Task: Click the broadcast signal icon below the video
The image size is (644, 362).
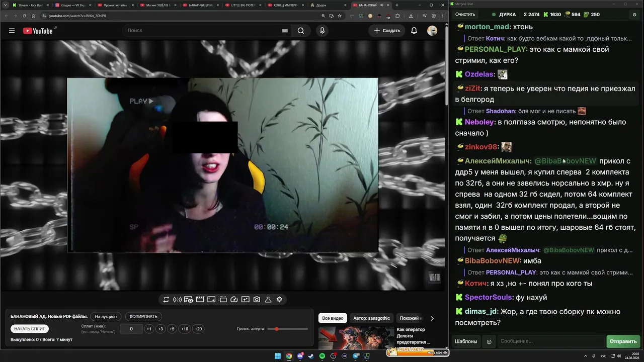Action: click(x=177, y=300)
